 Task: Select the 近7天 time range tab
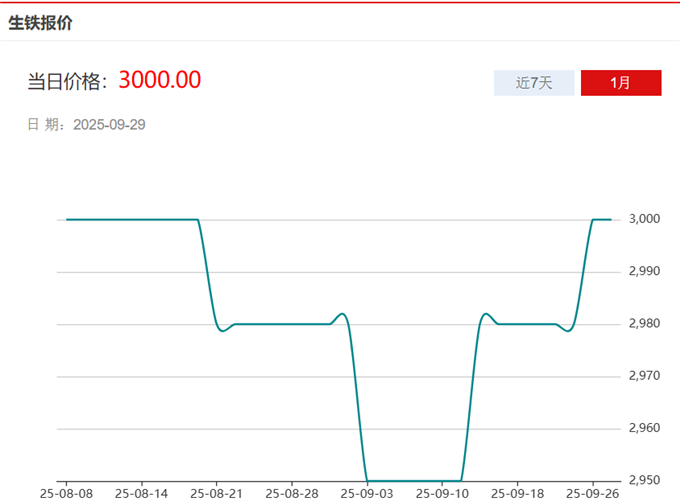534,83
